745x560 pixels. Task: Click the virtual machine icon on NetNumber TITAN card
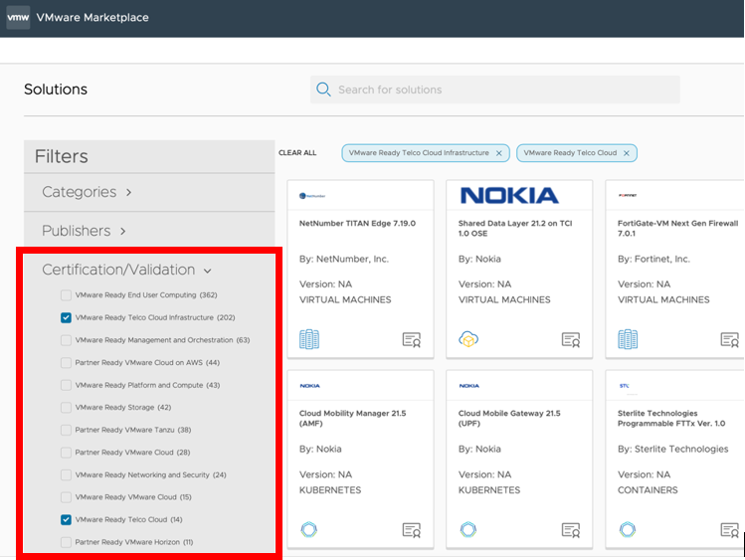pos(309,339)
